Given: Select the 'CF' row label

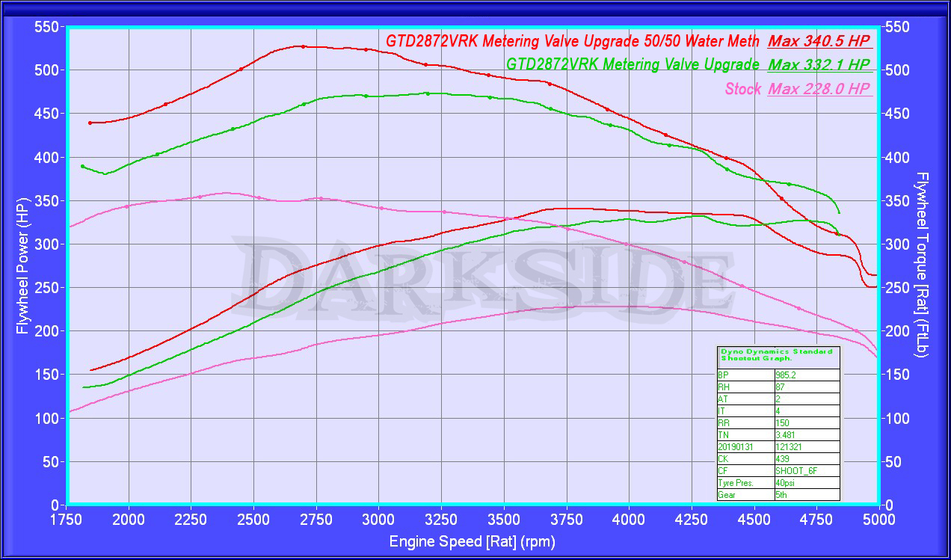Looking at the screenshot, I should (x=723, y=471).
